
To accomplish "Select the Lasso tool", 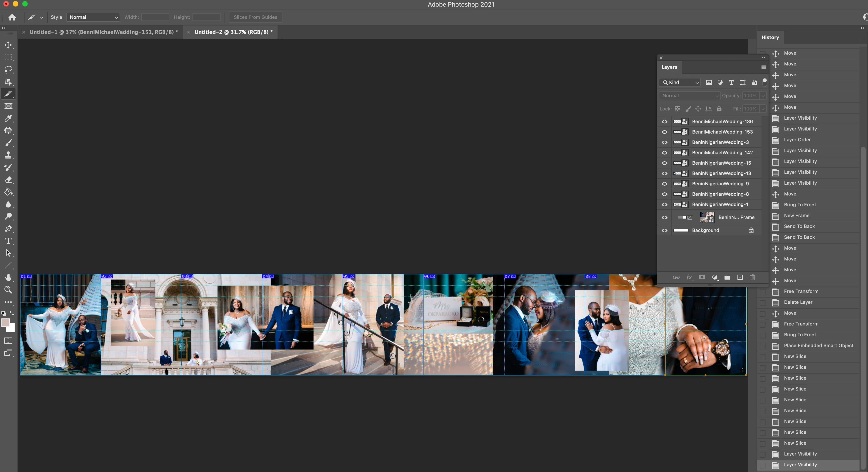I will pos(8,69).
